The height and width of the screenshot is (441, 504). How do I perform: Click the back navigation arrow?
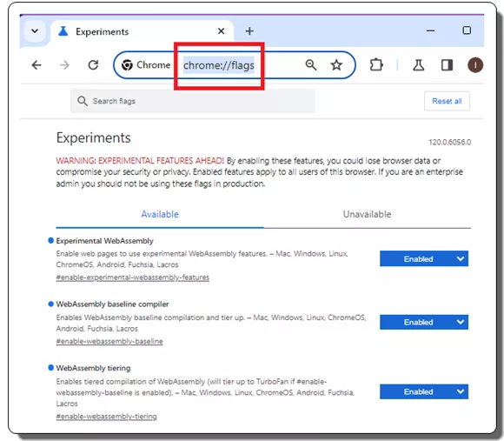(x=36, y=65)
